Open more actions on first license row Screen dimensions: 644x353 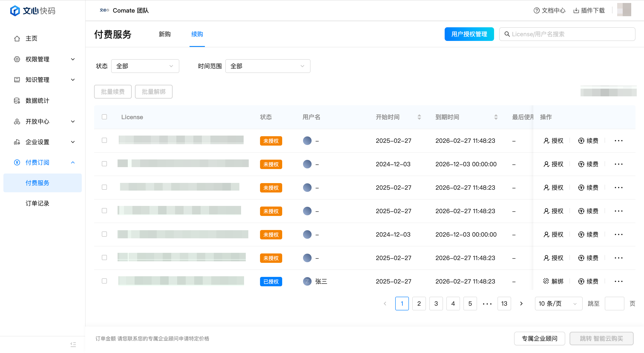618,141
